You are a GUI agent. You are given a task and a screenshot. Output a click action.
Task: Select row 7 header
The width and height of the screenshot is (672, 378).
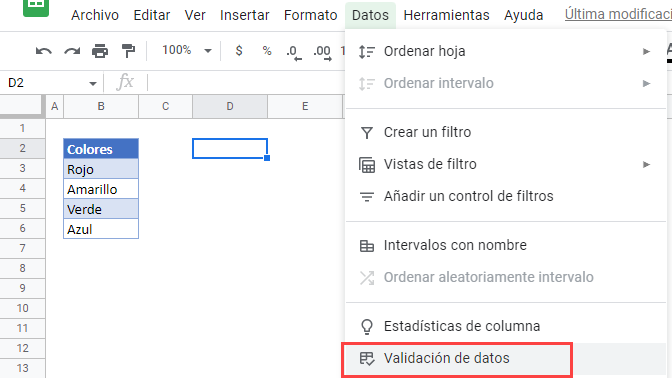(22, 248)
